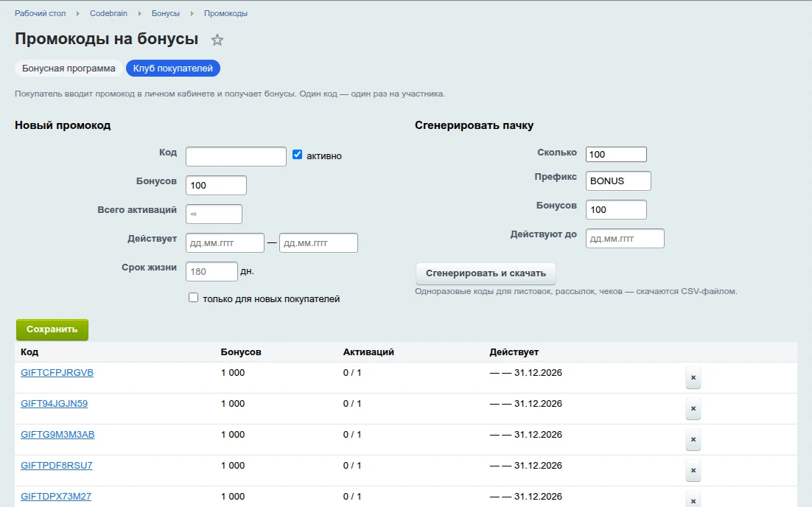Image resolution: width=812 pixels, height=507 pixels.
Task: Open "Промокоды" breadcrumb link
Action: [x=225, y=13]
